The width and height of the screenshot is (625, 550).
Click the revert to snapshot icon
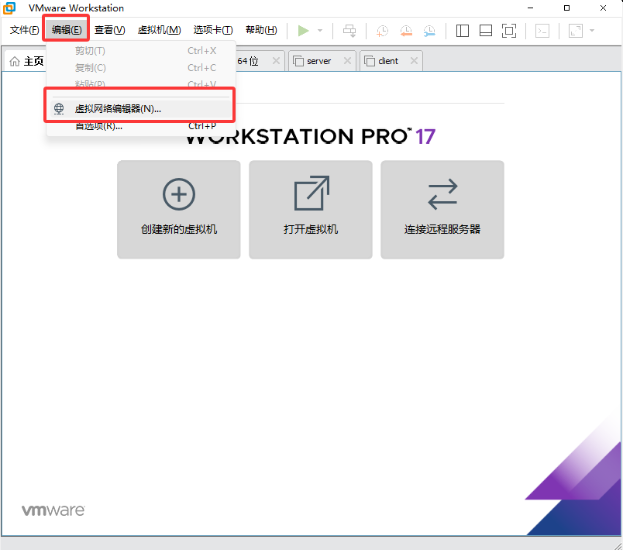coord(406,31)
